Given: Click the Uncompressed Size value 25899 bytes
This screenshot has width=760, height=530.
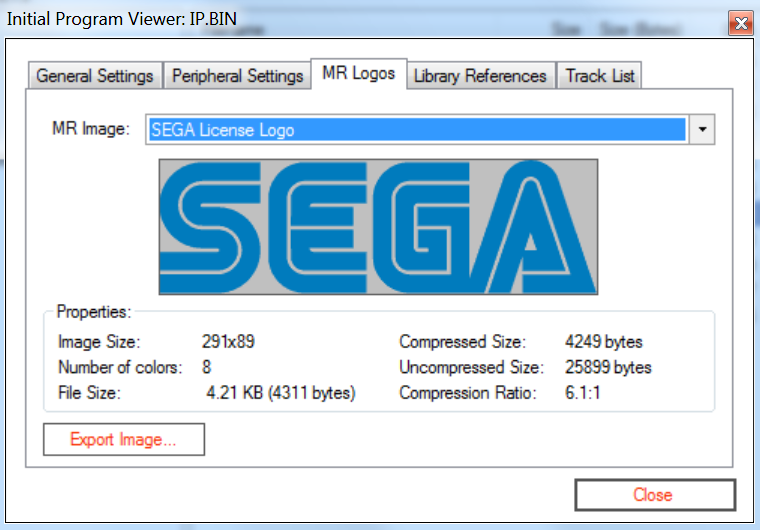Looking at the screenshot, I should pyautogui.click(x=608, y=367).
